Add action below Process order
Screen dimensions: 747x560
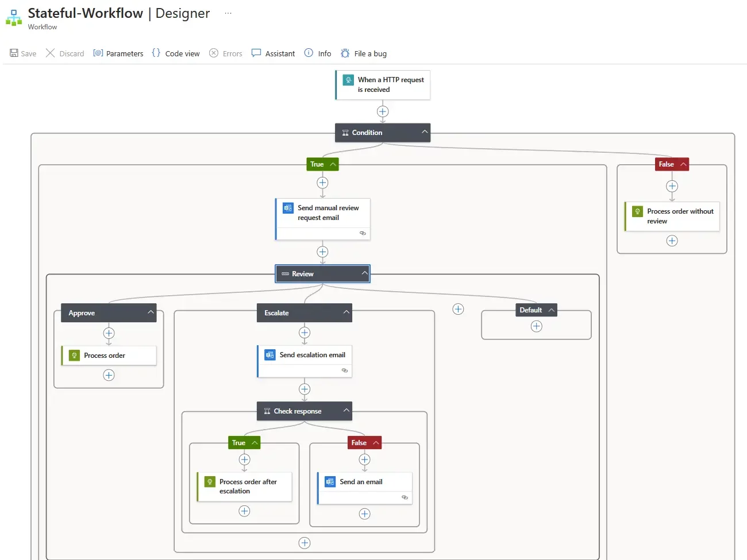click(x=109, y=375)
